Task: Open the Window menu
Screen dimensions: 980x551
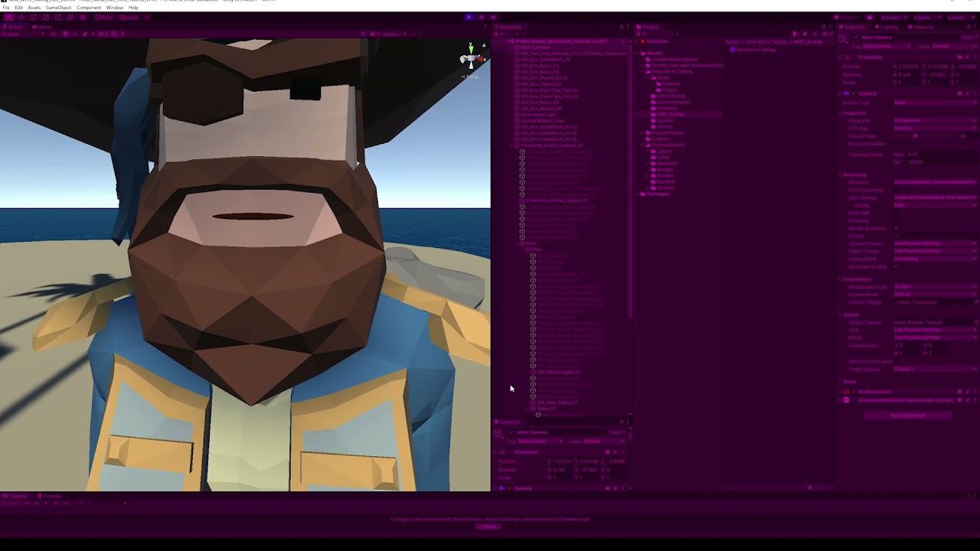Action: (x=115, y=8)
